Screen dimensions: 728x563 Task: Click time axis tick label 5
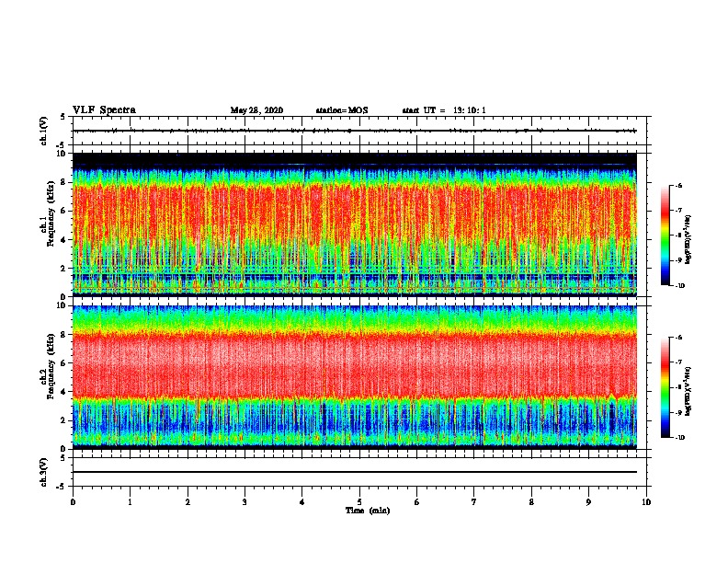point(359,501)
